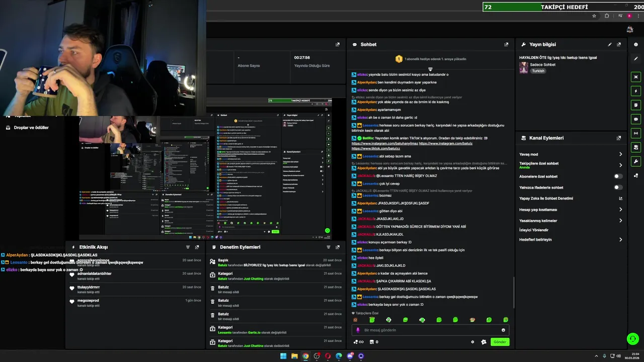Open Yapay Zeka ile Sohbet Denetimi
The width and height of the screenshot is (644, 362).
571,199
